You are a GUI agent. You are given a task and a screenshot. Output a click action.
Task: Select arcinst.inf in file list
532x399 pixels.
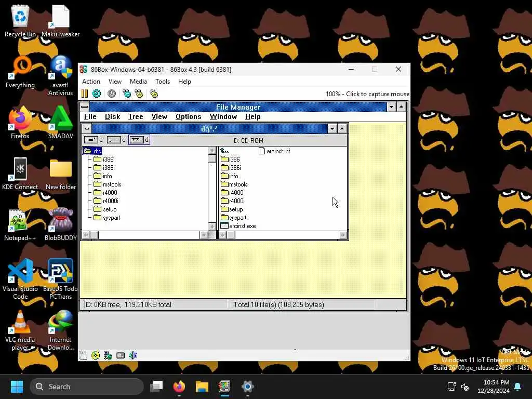point(274,151)
